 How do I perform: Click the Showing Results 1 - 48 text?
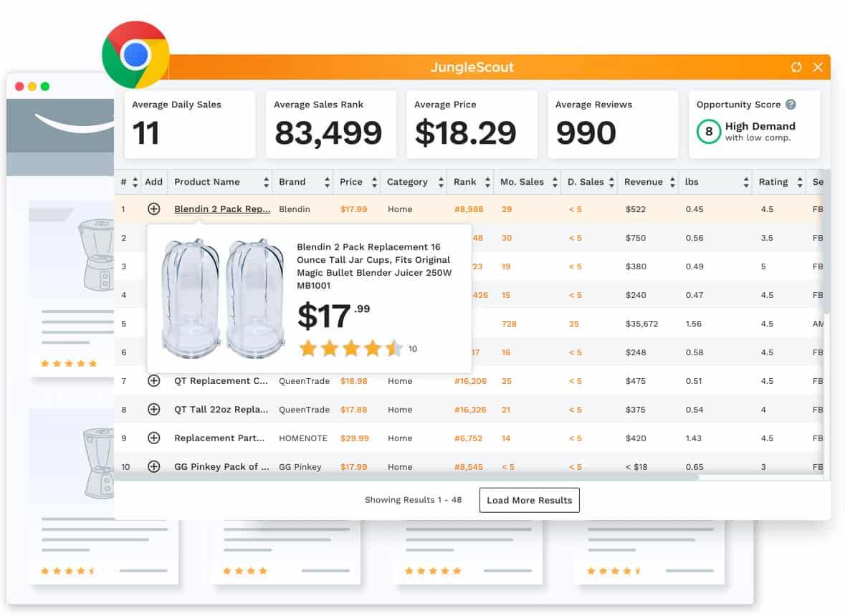point(413,500)
